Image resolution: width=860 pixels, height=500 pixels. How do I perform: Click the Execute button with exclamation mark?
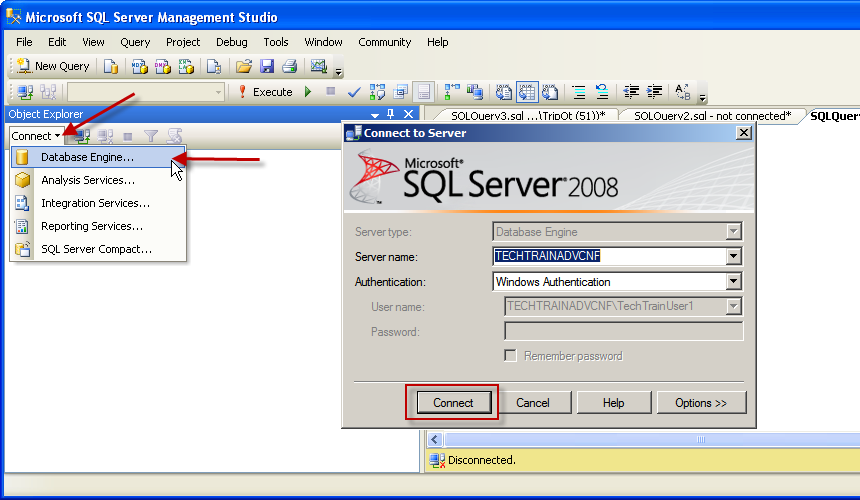tap(265, 92)
